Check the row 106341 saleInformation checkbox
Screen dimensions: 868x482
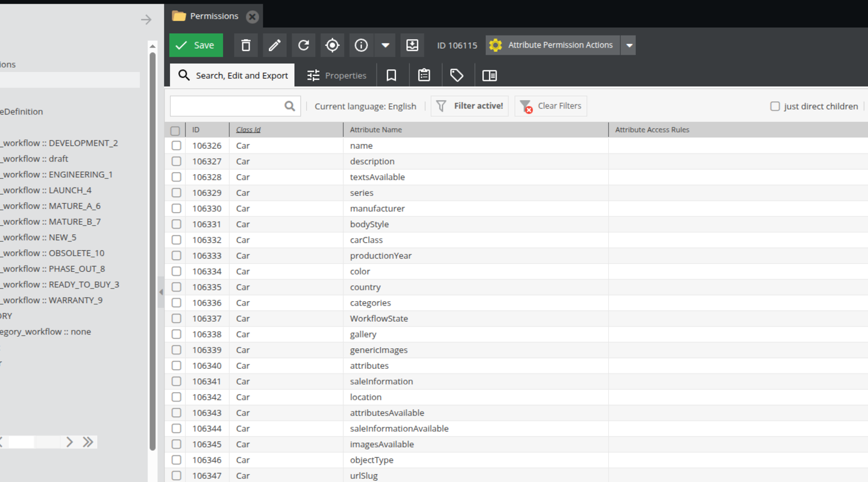coord(176,381)
